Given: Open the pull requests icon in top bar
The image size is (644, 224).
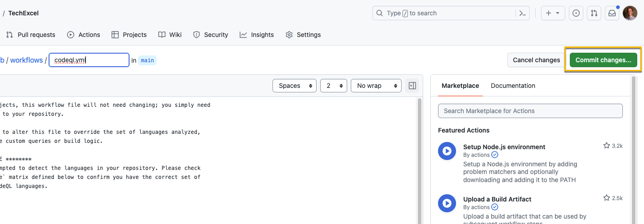Looking at the screenshot, I should (594, 13).
